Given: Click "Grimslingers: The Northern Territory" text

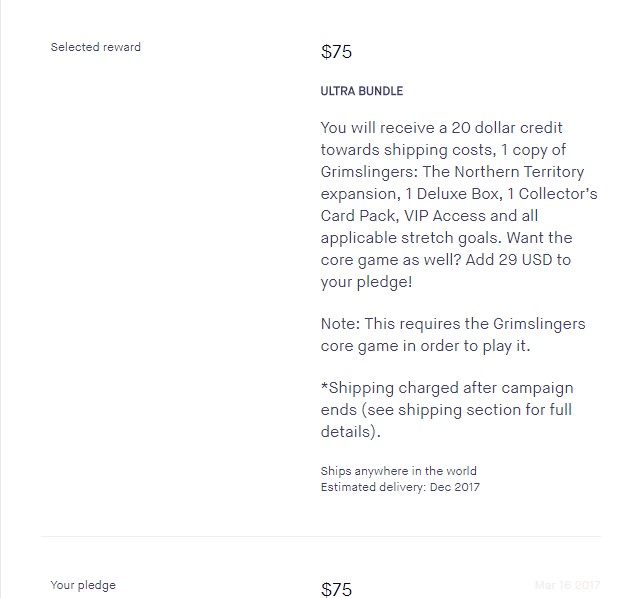Looking at the screenshot, I should coord(452,172).
